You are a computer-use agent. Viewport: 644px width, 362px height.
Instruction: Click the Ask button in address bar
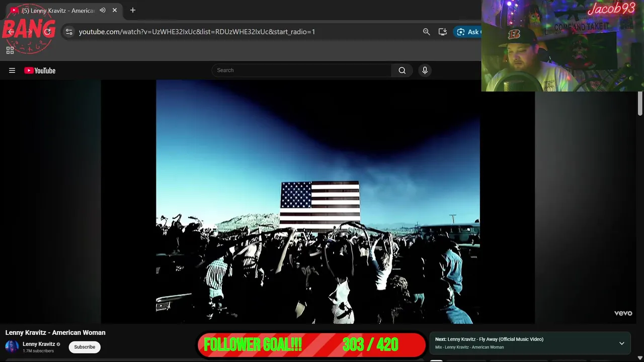tap(468, 32)
